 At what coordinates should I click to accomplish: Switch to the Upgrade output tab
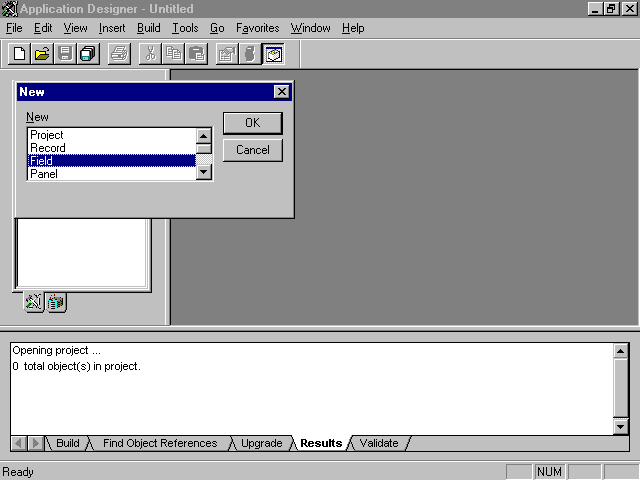(x=262, y=443)
